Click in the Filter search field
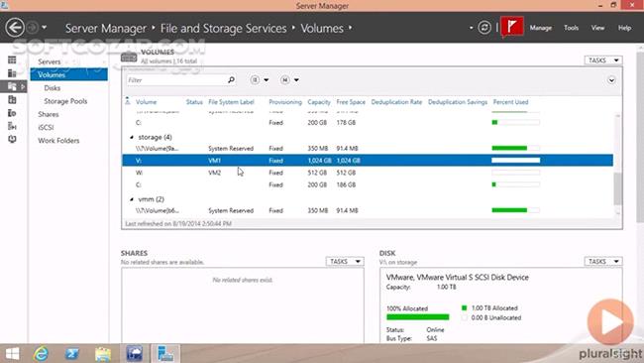644x363 pixels. click(x=176, y=80)
